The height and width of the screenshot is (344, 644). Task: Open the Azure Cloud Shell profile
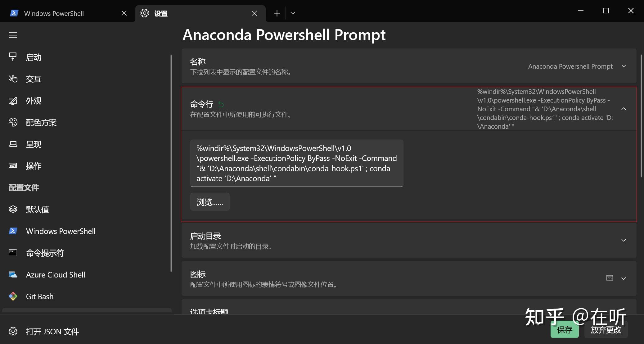(x=56, y=274)
